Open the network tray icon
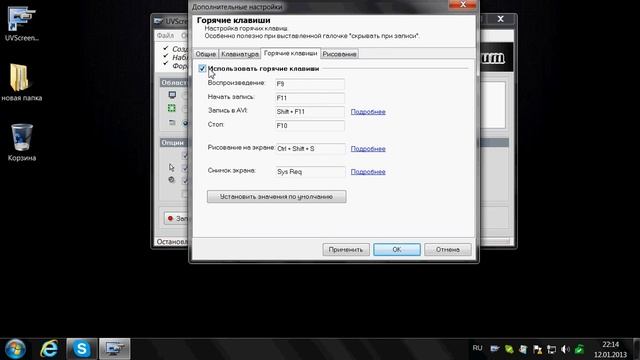Image resolution: width=640 pixels, height=360 pixels. 551,349
